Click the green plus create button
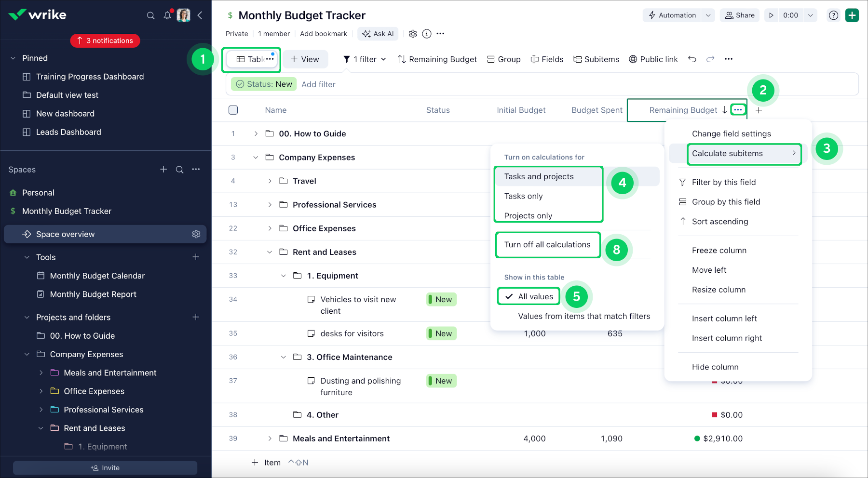Viewport: 868px width, 478px height. pos(852,15)
